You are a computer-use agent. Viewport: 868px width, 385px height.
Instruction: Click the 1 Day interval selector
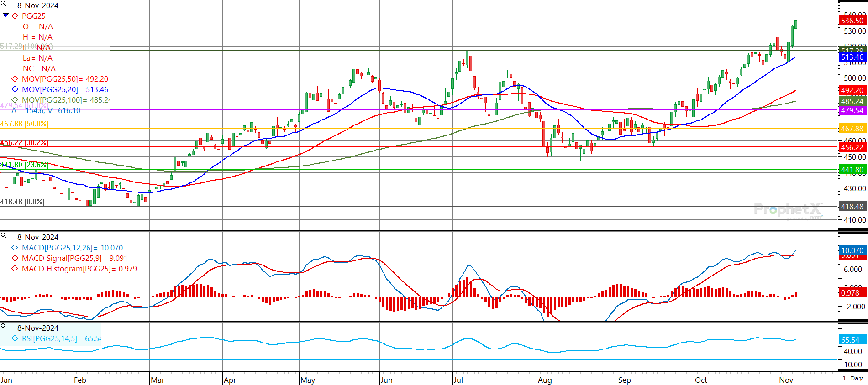[x=853, y=379]
